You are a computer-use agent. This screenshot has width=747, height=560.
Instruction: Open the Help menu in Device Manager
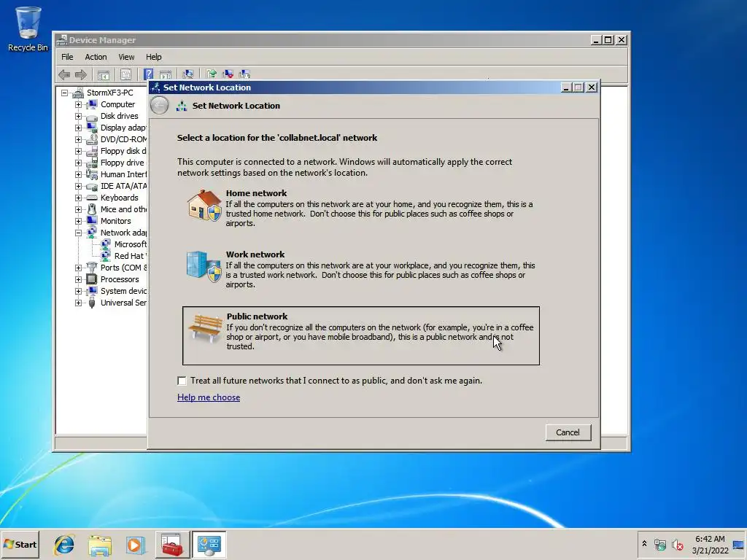tap(153, 57)
